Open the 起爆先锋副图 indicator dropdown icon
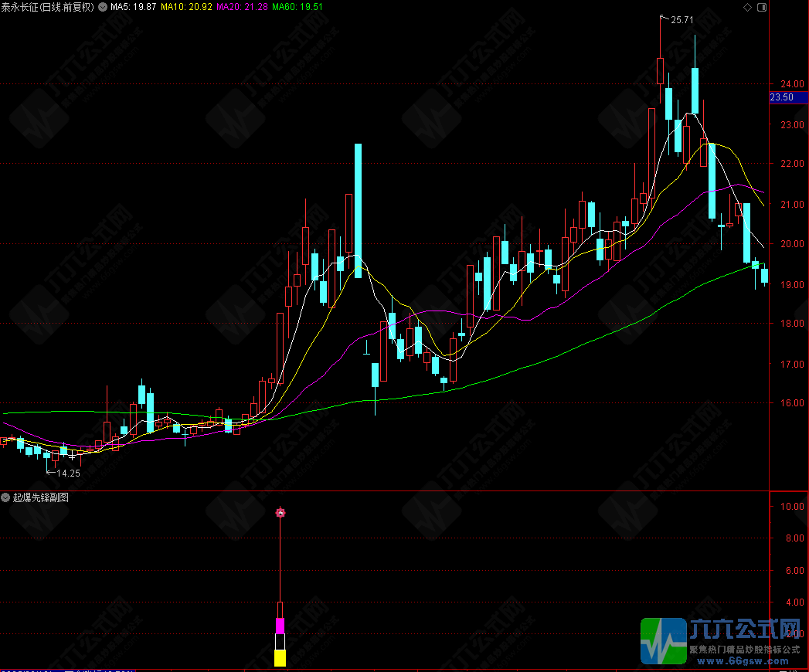Viewport: 809px width, 672px height. tap(5, 497)
